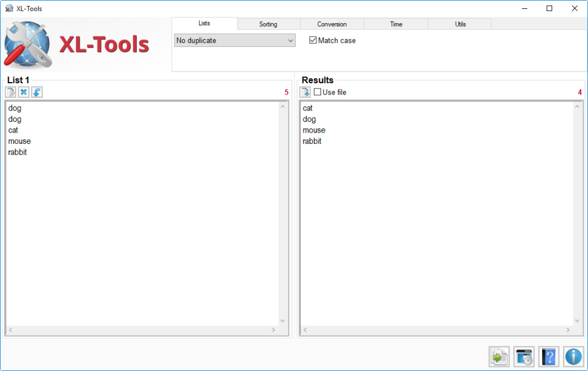The width and height of the screenshot is (588, 371).
Task: Click the documents with green arrow icon
Action: click(x=499, y=357)
